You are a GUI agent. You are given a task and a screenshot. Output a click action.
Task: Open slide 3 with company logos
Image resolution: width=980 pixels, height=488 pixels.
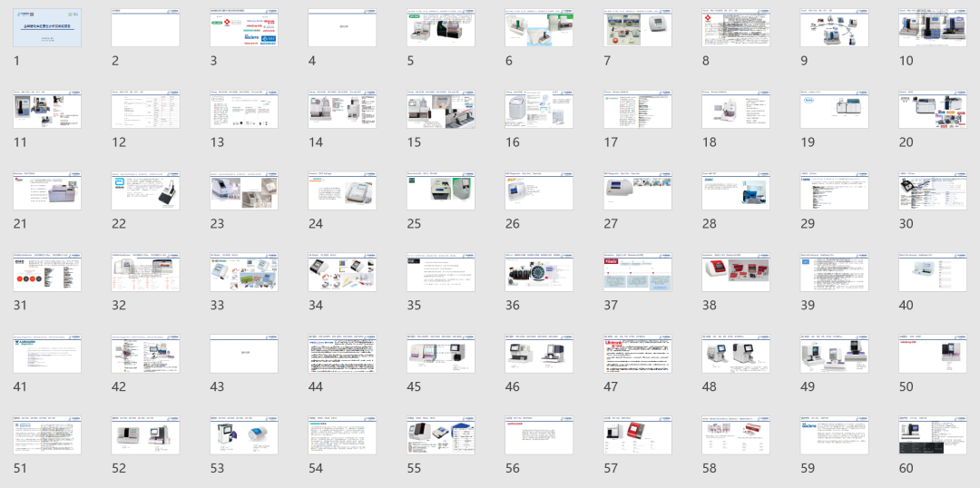click(243, 28)
